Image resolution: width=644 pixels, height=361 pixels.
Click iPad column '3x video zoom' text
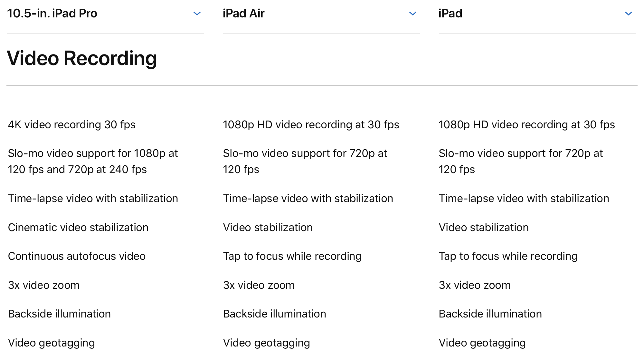click(475, 285)
